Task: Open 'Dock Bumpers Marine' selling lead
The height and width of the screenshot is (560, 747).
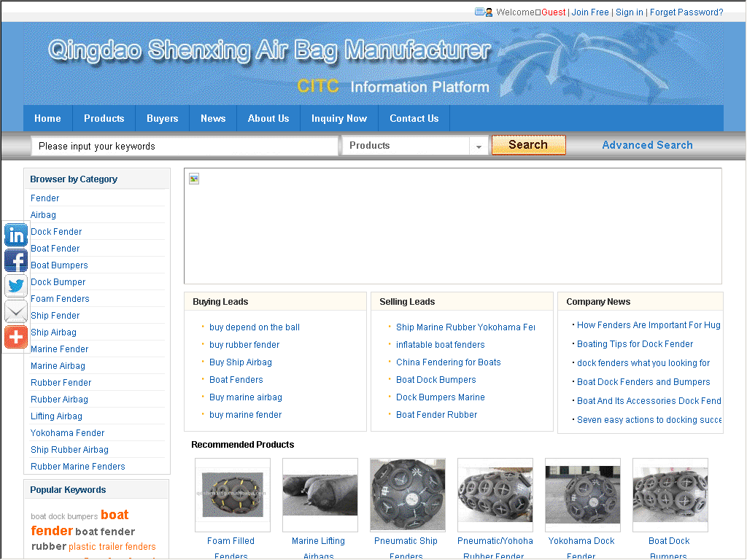Action: tap(440, 397)
